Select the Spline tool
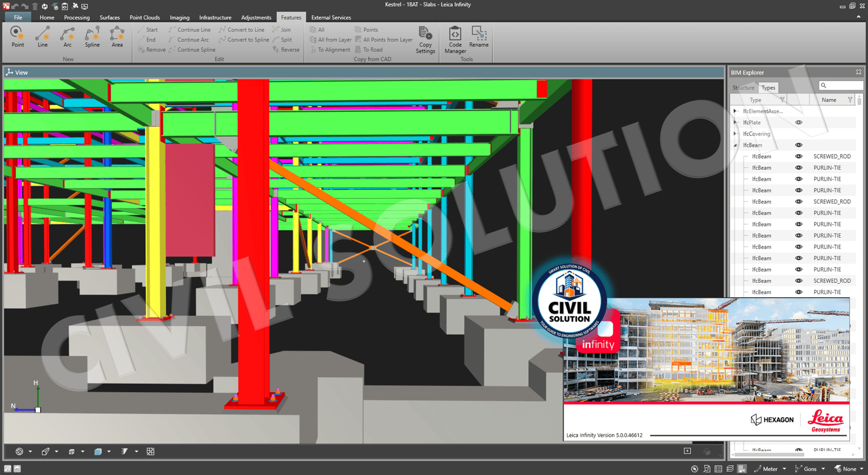 coord(93,37)
